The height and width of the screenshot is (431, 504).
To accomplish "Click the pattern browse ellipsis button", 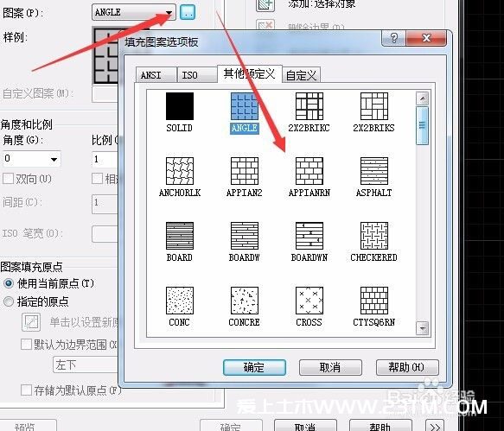I will pyautogui.click(x=188, y=13).
